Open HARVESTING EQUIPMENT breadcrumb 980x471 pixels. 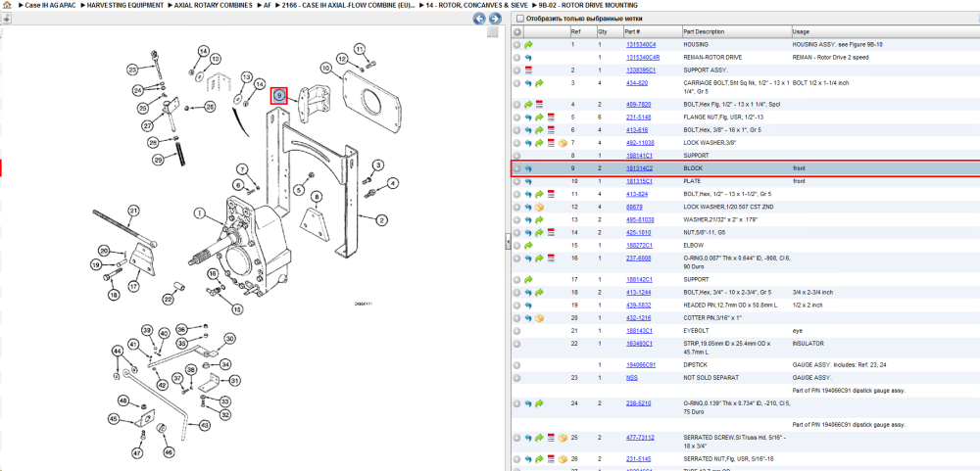[x=125, y=5]
